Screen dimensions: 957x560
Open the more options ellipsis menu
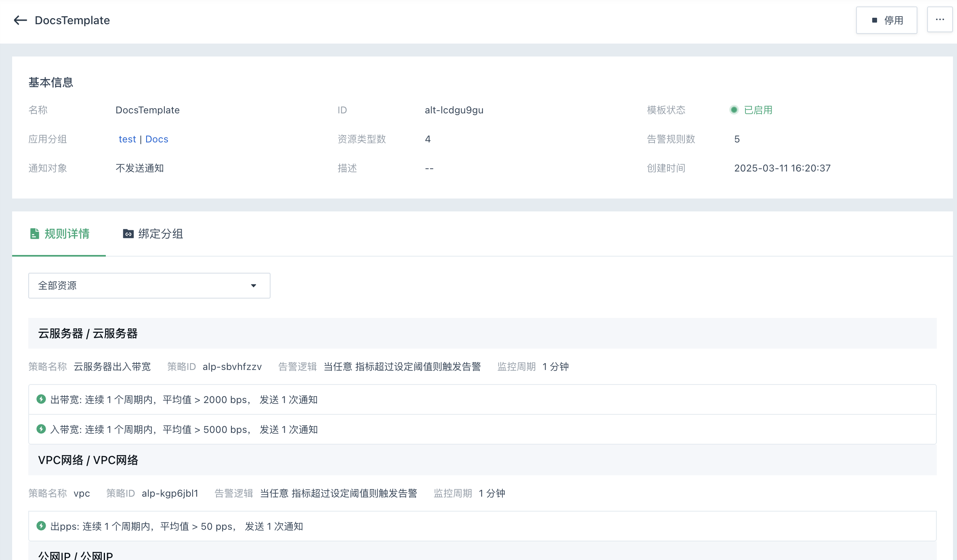[x=940, y=20]
